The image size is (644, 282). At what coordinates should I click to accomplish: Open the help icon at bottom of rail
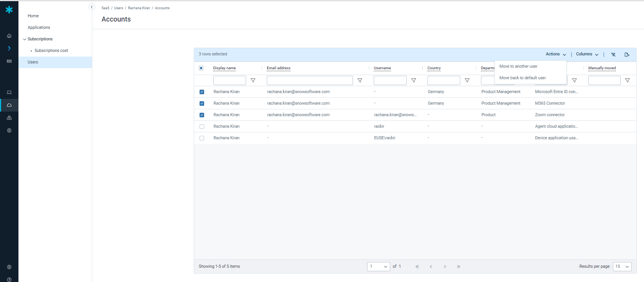(x=9, y=279)
